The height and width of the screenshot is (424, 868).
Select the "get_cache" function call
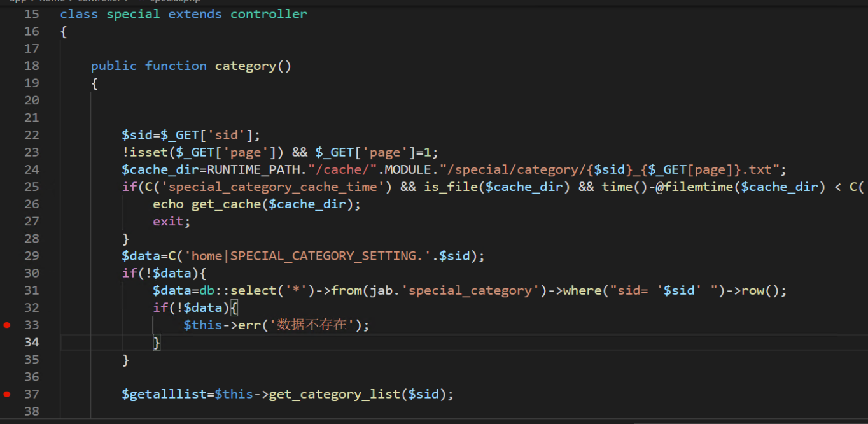[226, 204]
